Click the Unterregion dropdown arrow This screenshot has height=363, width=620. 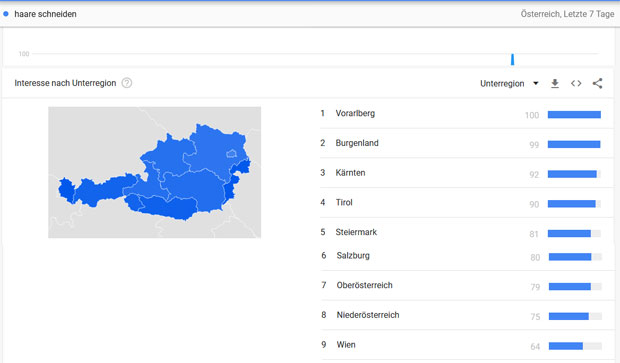(536, 83)
